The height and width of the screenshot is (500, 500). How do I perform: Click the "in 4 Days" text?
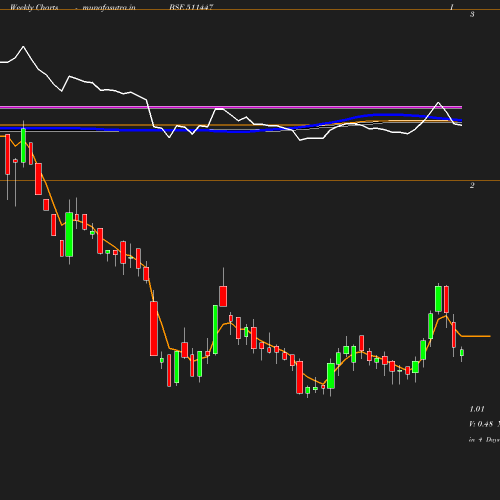coord(484,440)
